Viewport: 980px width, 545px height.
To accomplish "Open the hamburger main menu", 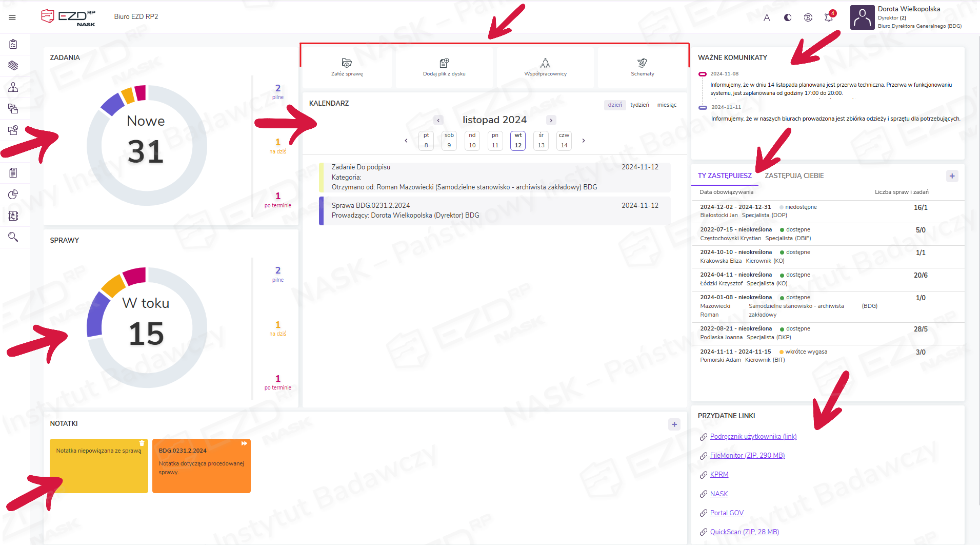I will [x=12, y=17].
